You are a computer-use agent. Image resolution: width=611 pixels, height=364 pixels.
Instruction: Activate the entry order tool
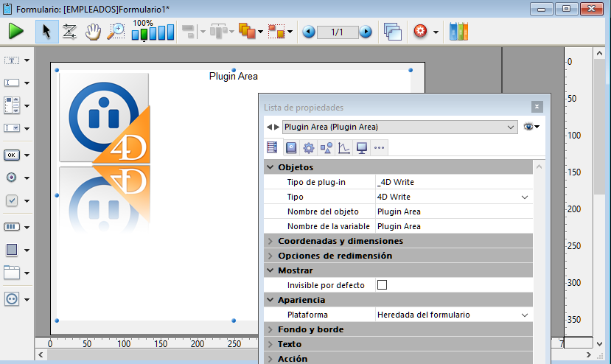pos(69,32)
